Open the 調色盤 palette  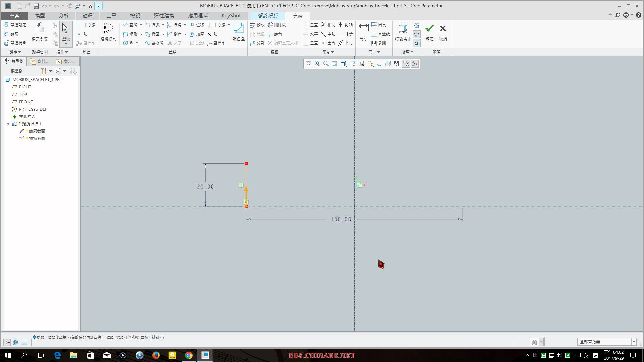[x=239, y=32]
